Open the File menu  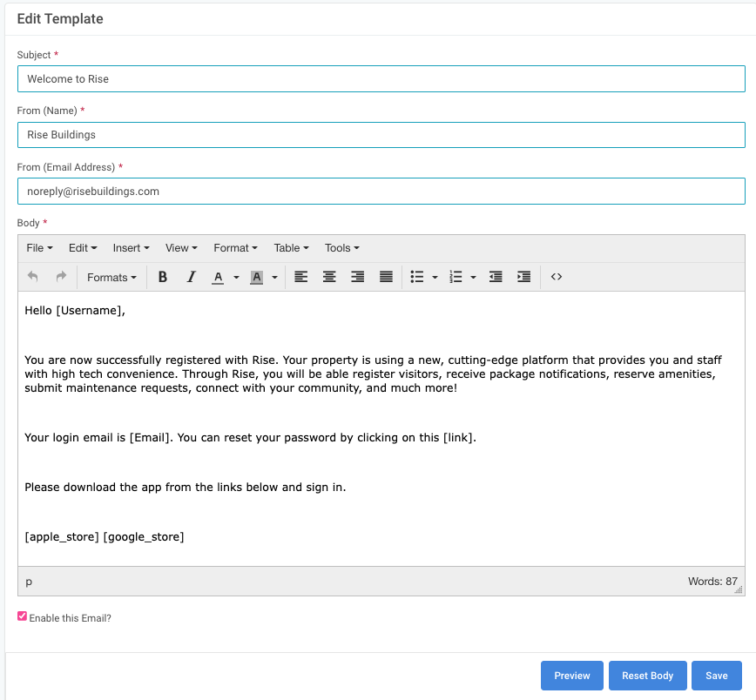[x=39, y=248]
